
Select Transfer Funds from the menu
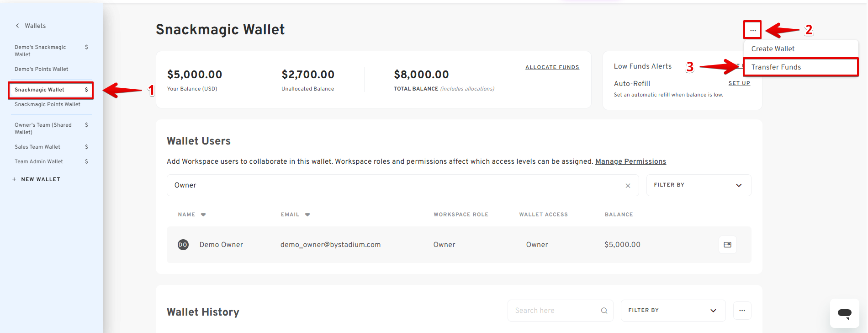point(776,67)
